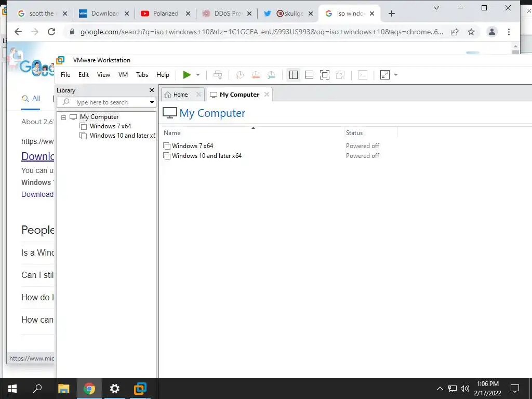This screenshot has height=399, width=532.
Task: Open Chrome tab search chevron
Action: coord(436,8)
